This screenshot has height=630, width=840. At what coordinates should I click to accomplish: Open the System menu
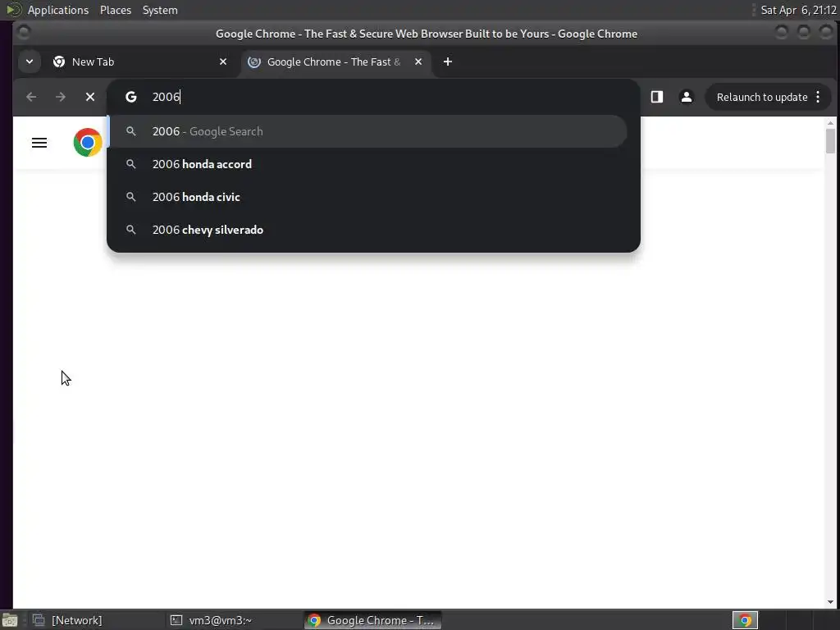tap(160, 10)
